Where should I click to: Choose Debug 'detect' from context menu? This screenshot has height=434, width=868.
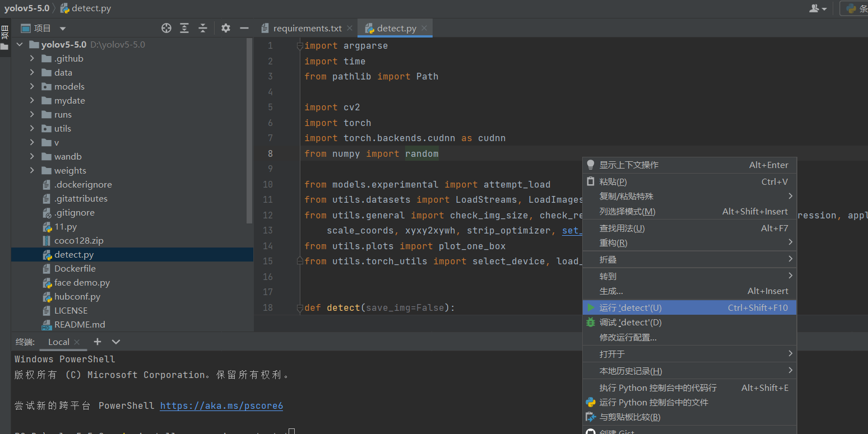tap(690, 323)
